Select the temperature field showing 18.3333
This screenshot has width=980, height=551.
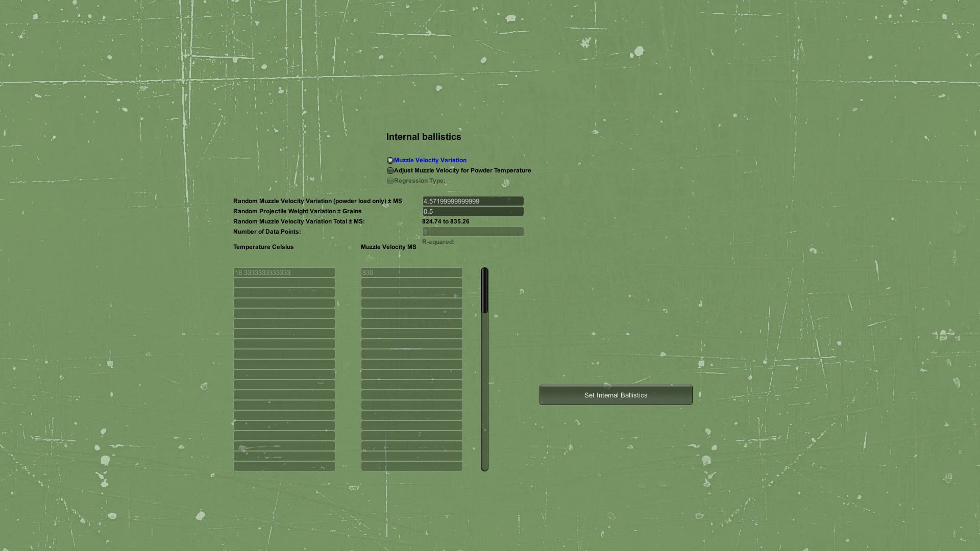tap(284, 272)
